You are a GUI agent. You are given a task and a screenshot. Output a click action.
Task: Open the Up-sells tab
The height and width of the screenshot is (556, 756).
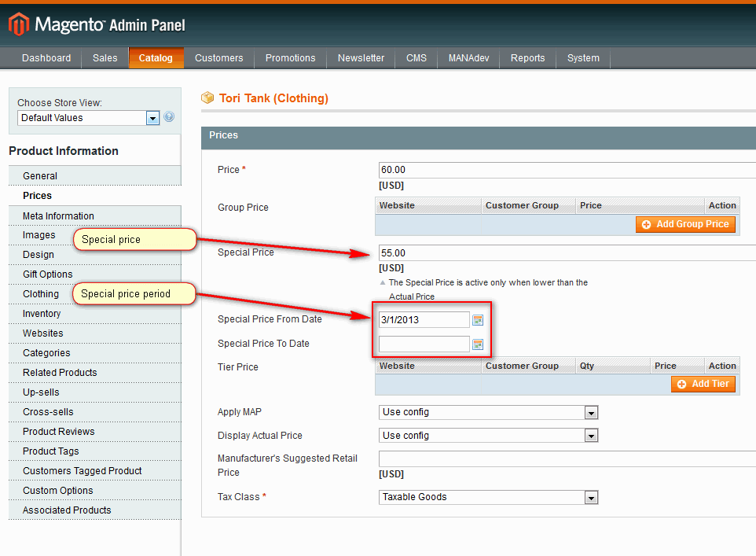pos(94,392)
